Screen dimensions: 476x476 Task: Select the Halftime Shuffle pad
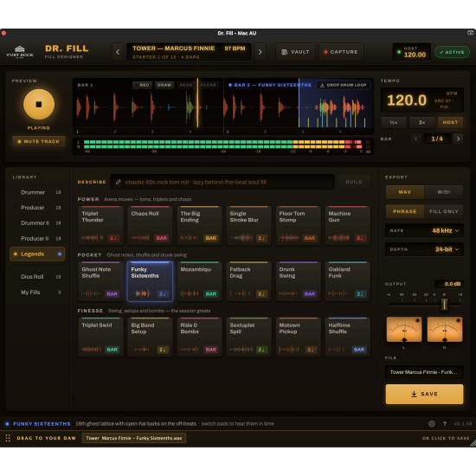(x=348, y=337)
